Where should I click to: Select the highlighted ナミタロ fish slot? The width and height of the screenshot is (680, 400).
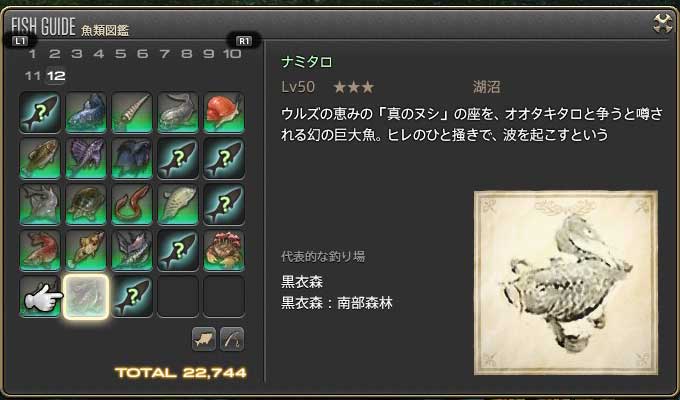coord(86,297)
